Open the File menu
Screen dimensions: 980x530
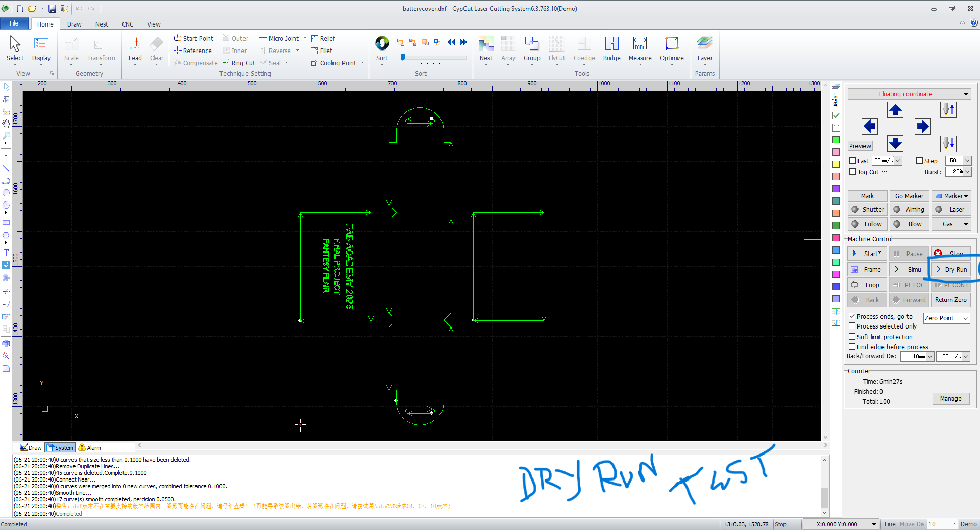tap(14, 23)
